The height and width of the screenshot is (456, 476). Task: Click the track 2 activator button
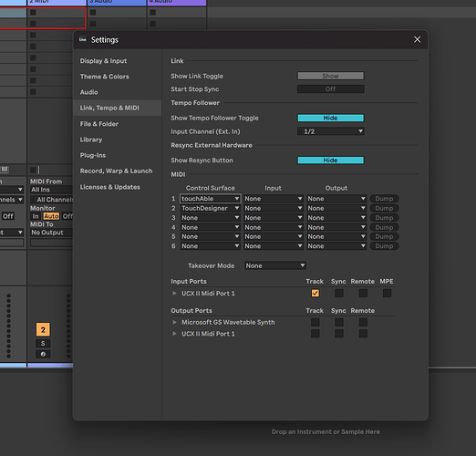click(43, 329)
